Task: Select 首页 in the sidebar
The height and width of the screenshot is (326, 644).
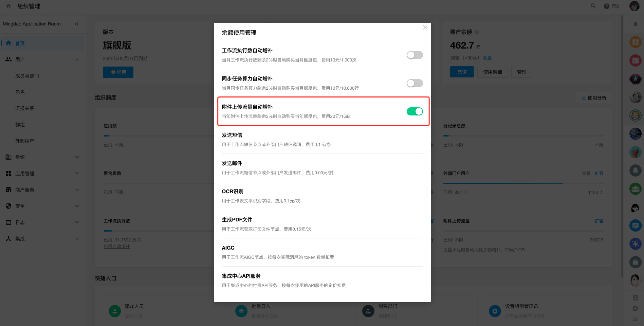Action: click(x=42, y=43)
